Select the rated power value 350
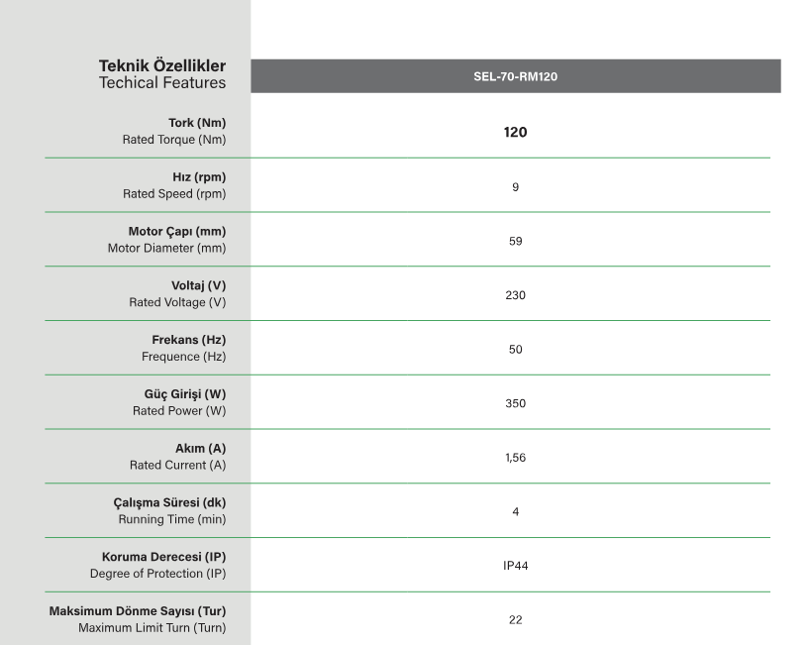Viewport: 812px width, 645px height. pyautogui.click(x=515, y=403)
